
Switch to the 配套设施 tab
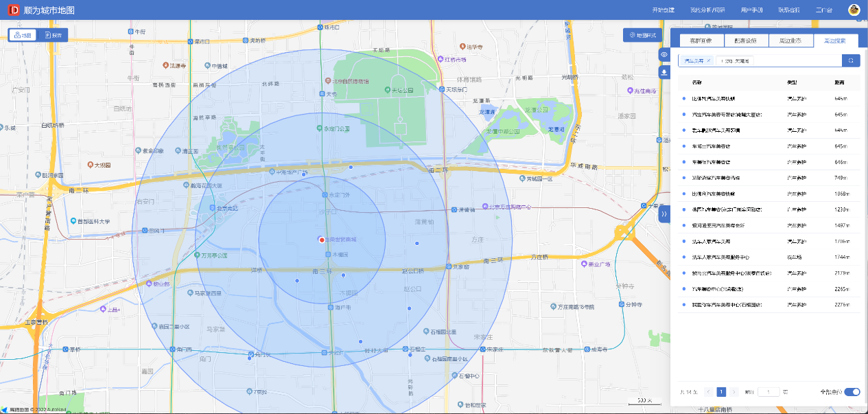tap(746, 41)
